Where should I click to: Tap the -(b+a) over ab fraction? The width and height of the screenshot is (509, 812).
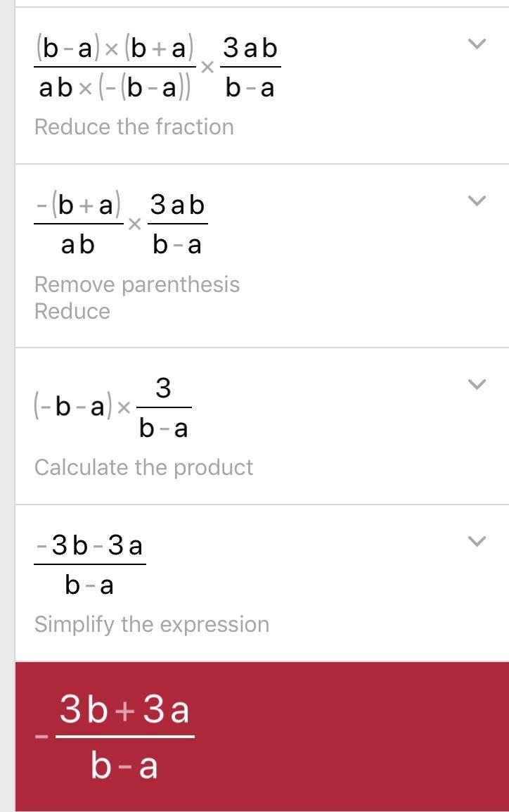pos(79,224)
